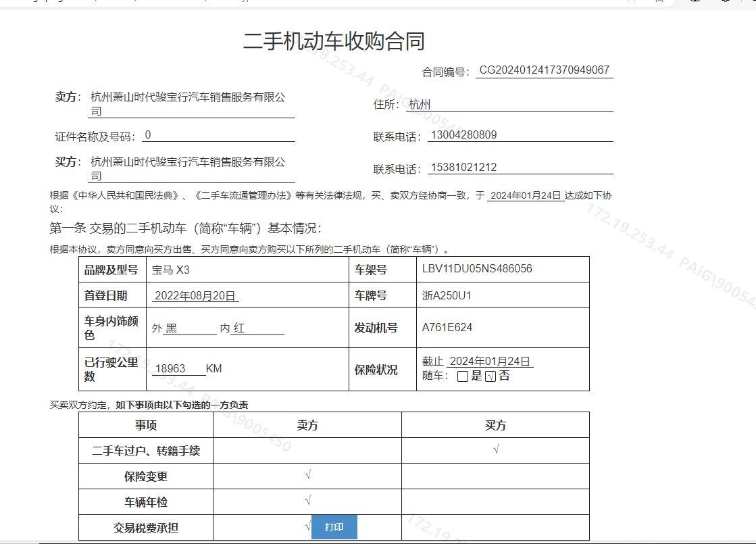756x544 pixels.
Task: Click the 车辆年检 row label
Action: 146,501
